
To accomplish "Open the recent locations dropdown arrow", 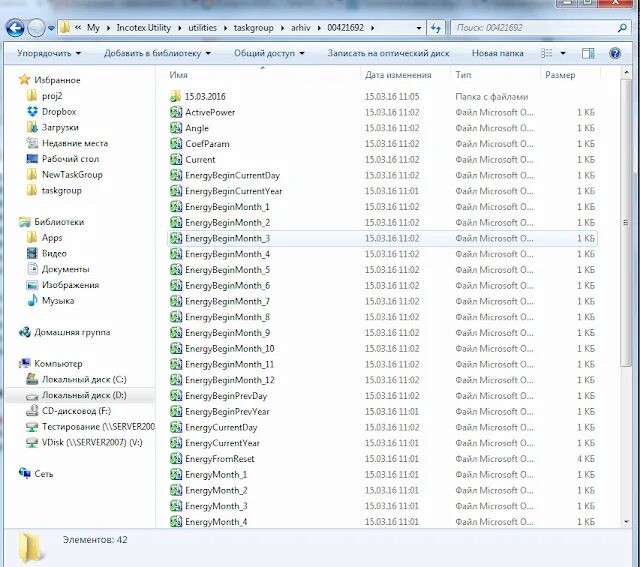I will [51, 28].
